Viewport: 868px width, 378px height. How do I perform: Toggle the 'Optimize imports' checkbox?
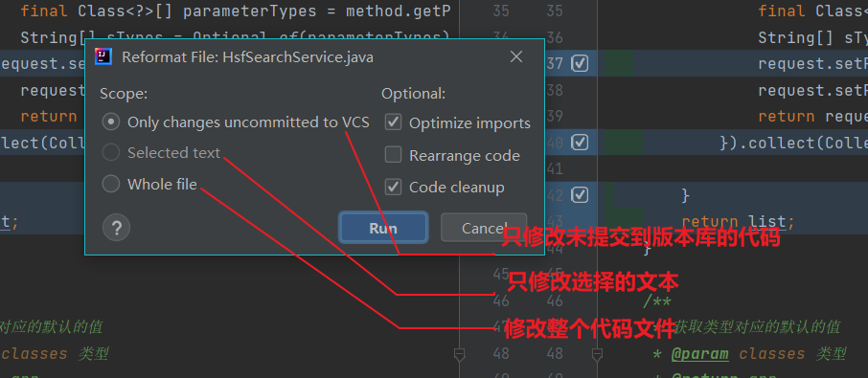click(393, 122)
